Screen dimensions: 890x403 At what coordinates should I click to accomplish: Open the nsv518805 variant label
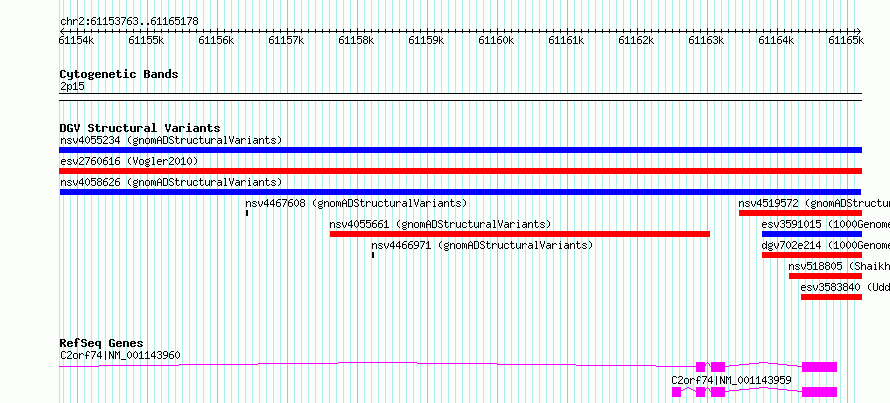pos(839,266)
